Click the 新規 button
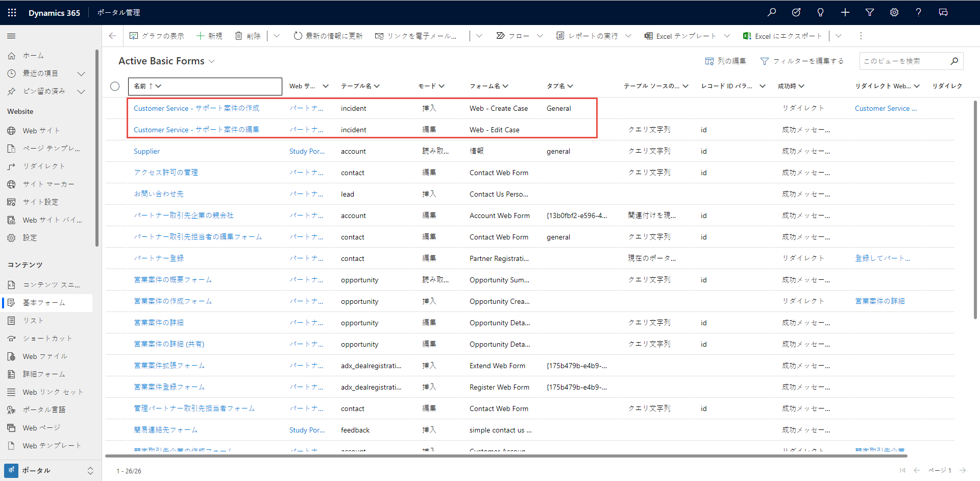 (x=209, y=36)
